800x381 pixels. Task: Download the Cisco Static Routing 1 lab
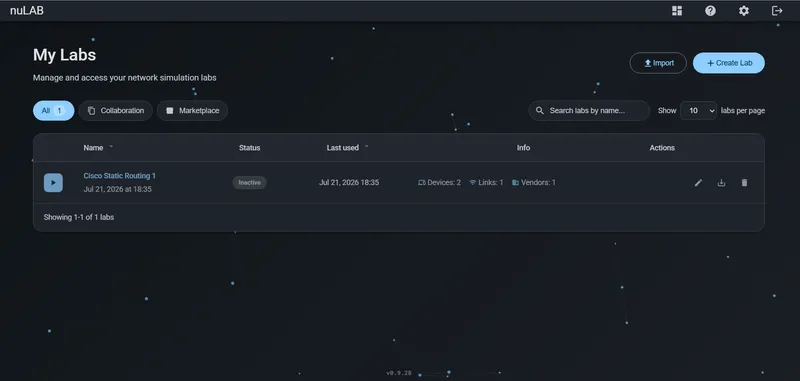721,183
